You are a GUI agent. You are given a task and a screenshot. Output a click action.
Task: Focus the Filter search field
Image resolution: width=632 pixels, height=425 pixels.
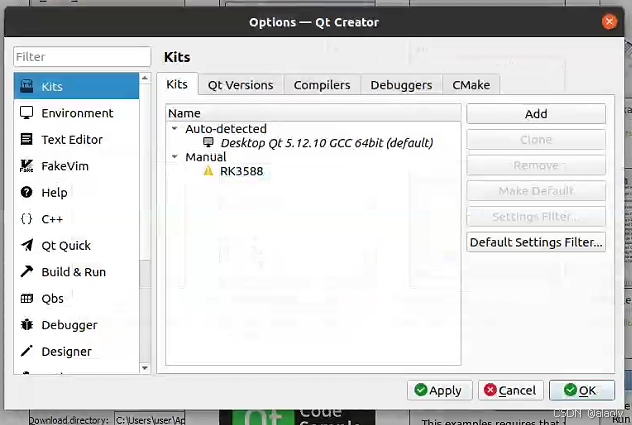click(82, 56)
